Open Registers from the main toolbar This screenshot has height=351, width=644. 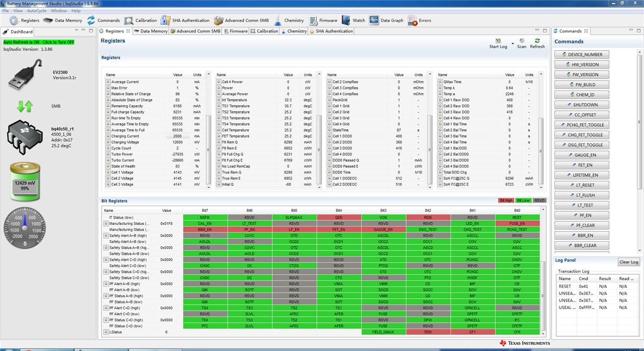[24, 20]
